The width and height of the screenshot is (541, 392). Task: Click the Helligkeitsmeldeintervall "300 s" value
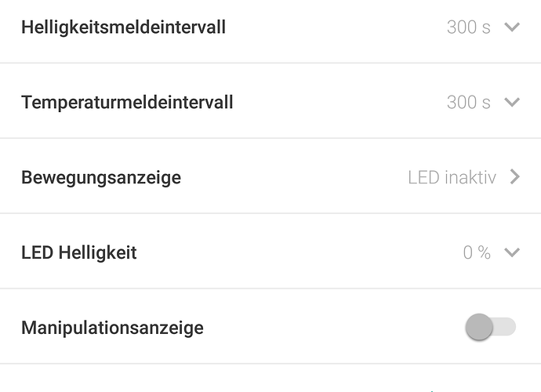click(x=468, y=27)
